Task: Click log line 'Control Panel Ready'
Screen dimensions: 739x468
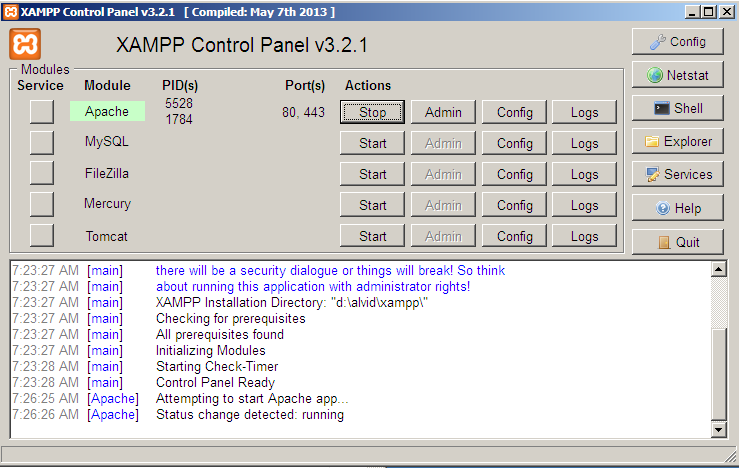Action: 215,382
